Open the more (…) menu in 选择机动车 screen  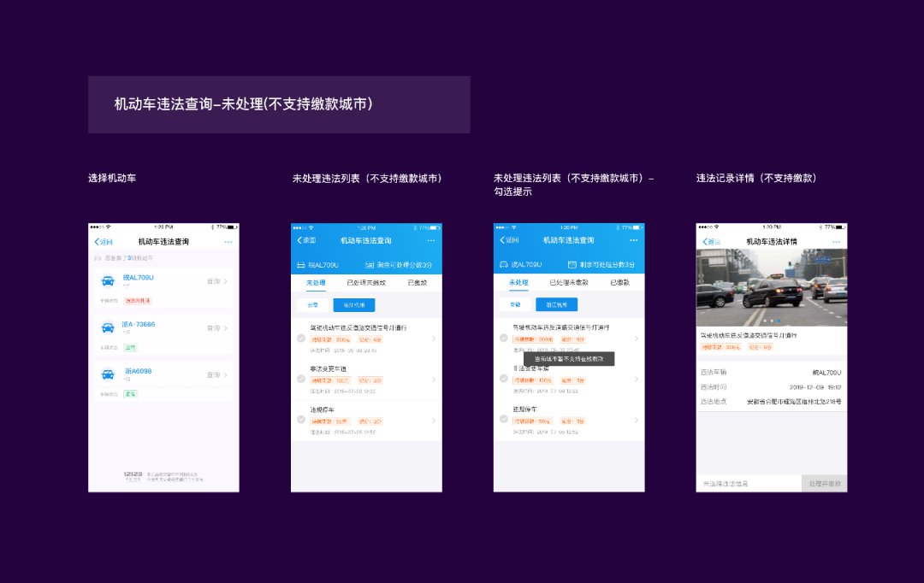228,242
